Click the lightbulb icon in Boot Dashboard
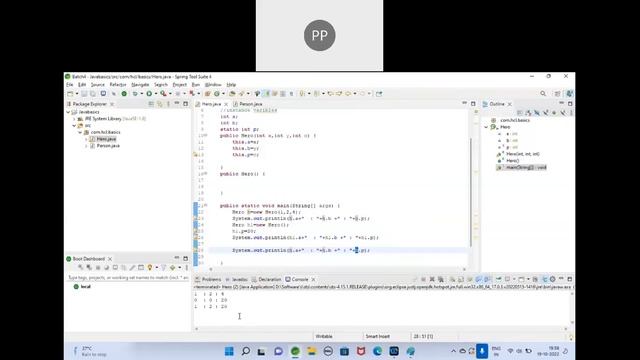Screen dimensions: 640x360 point(150,267)
